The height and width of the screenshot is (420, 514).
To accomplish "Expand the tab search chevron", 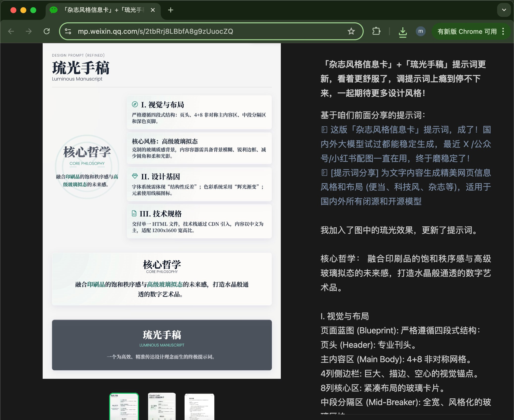I will click(x=504, y=10).
